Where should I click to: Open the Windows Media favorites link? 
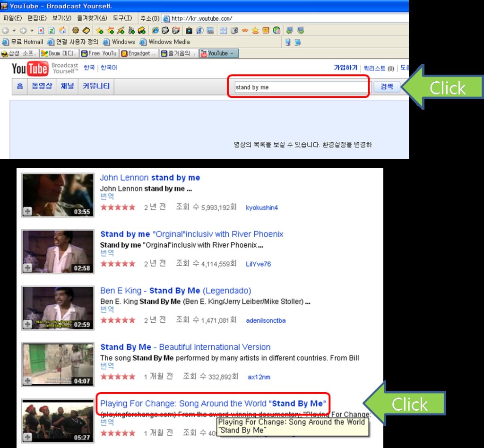pos(165,42)
